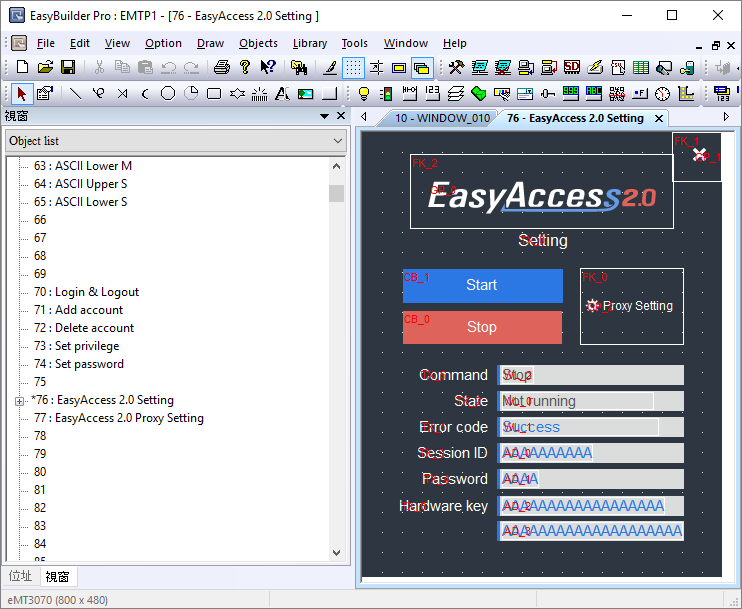742x609 pixels.
Task: Select 63 : ASCII Lower M in list
Action: click(83, 166)
